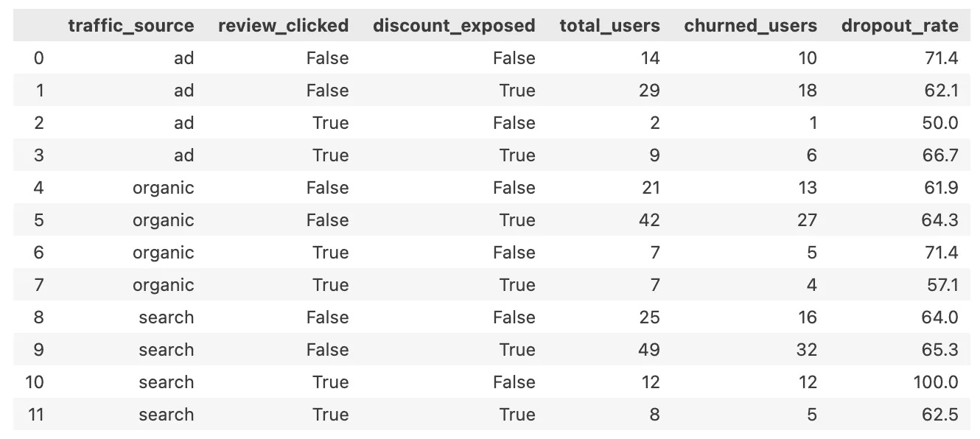Click the total users value 29
The height and width of the screenshot is (439, 980).
pyautogui.click(x=649, y=91)
